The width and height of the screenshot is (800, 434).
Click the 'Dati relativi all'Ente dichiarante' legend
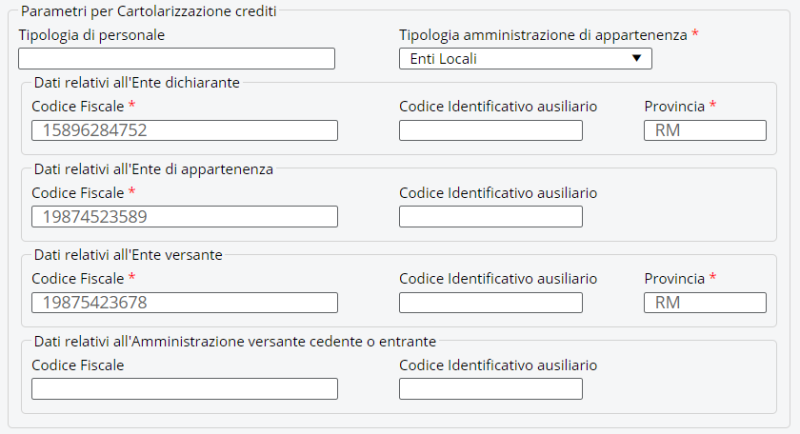coord(137,82)
